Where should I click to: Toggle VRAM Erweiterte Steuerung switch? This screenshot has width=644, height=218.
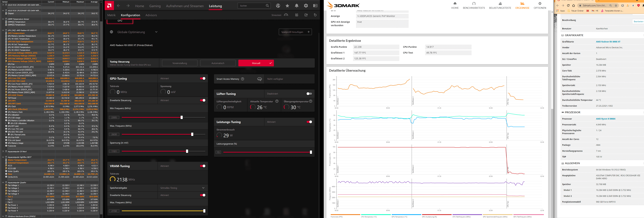[203, 195]
